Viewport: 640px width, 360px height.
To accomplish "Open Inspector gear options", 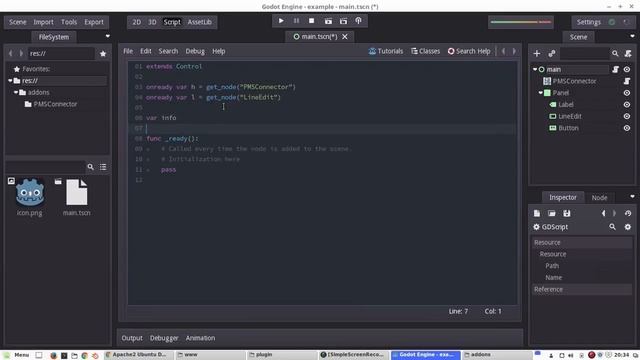I will pyautogui.click(x=627, y=227).
